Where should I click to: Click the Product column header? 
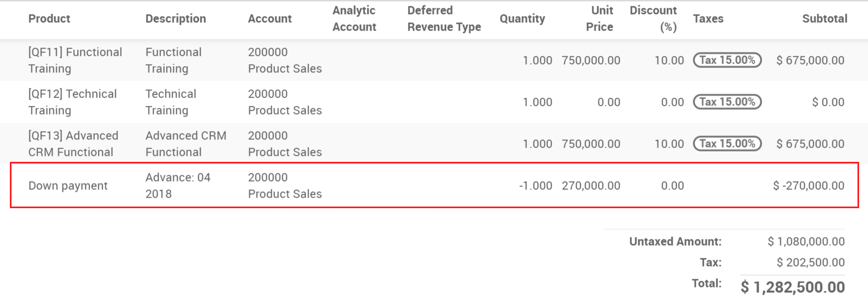(49, 18)
